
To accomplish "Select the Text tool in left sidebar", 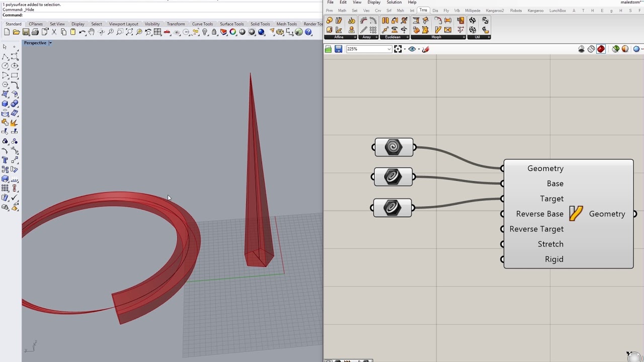I will point(5,160).
